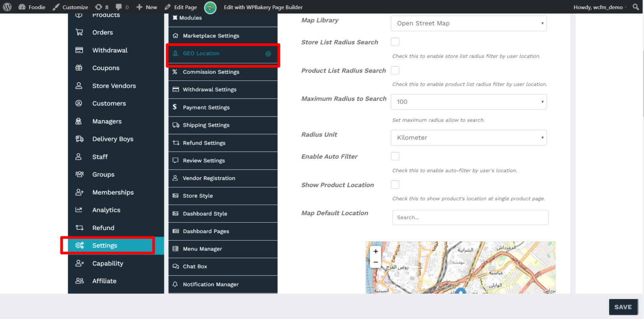
Task: Click the Delivery Boys icon
Action: coord(80,139)
